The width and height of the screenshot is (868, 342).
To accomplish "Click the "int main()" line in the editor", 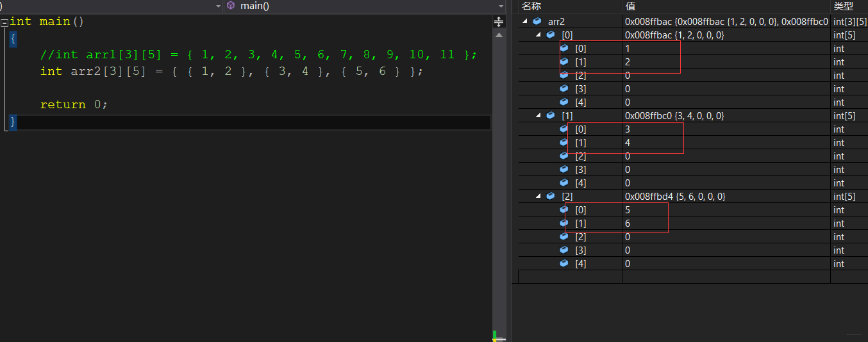I will pos(47,21).
